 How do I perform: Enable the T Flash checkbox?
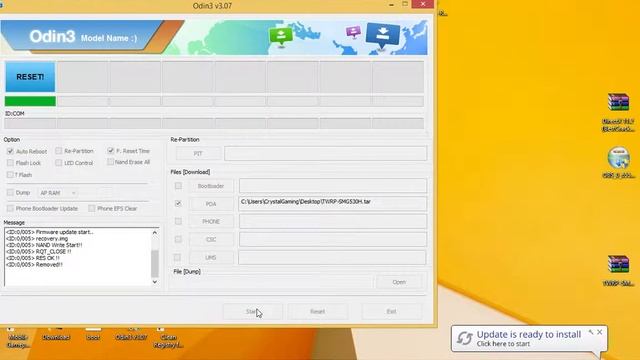click(x=10, y=175)
